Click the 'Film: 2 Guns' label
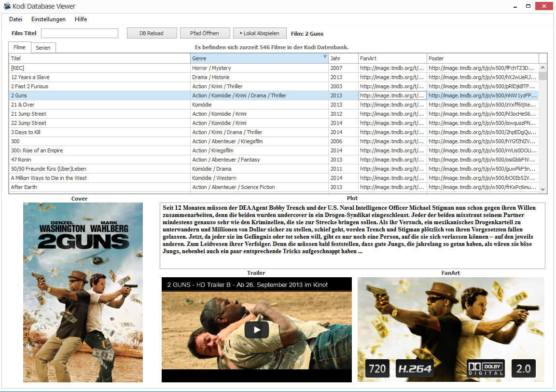 point(307,34)
